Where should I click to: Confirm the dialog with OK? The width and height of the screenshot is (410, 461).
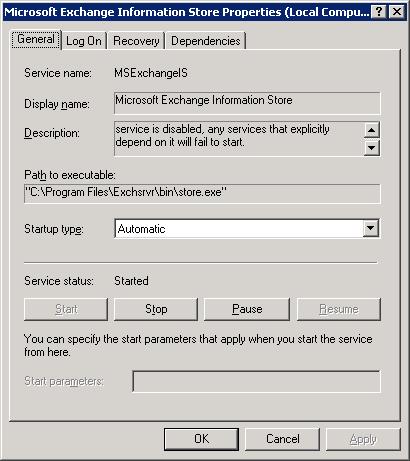pos(201,439)
